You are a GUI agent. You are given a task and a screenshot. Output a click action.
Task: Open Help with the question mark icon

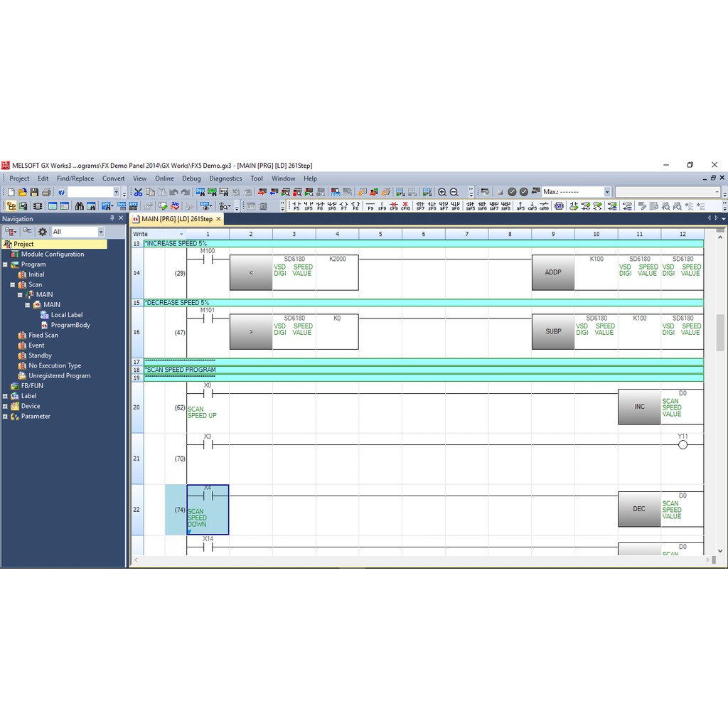61,192
